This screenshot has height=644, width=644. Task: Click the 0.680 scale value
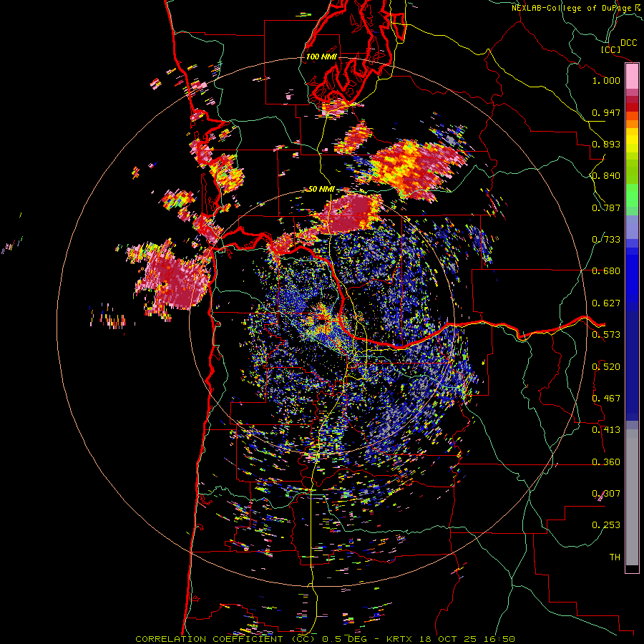coord(606,271)
